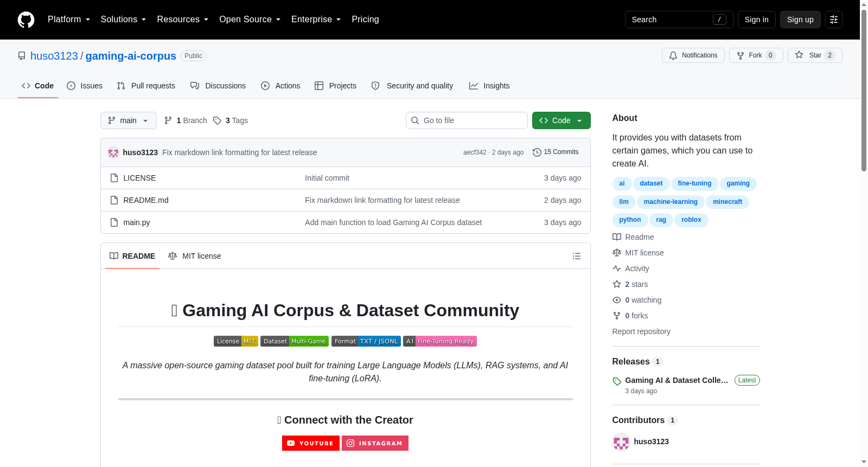
Task: Click the branch icon next to 1 Branch
Action: (168, 120)
